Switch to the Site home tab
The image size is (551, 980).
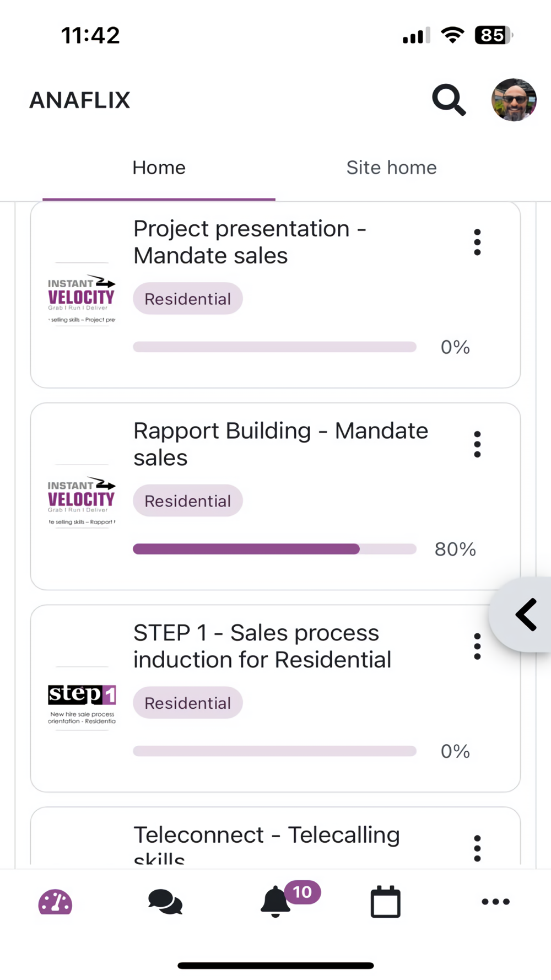pyautogui.click(x=391, y=168)
